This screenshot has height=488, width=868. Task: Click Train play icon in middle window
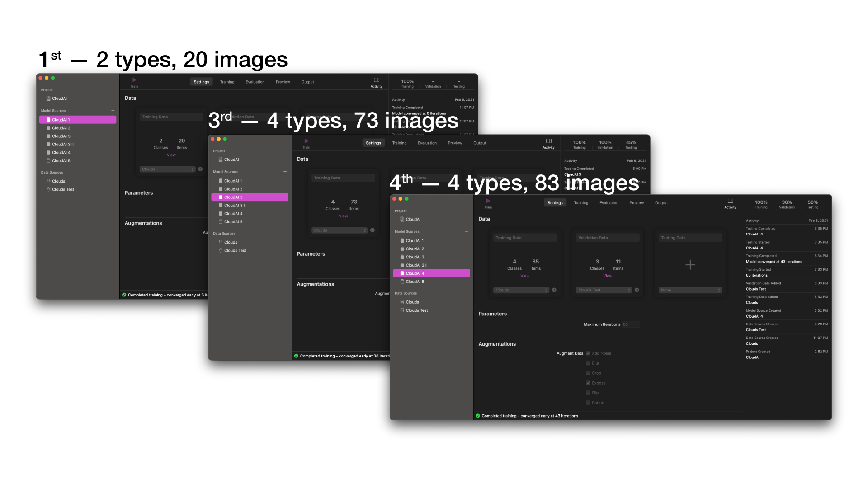307,141
